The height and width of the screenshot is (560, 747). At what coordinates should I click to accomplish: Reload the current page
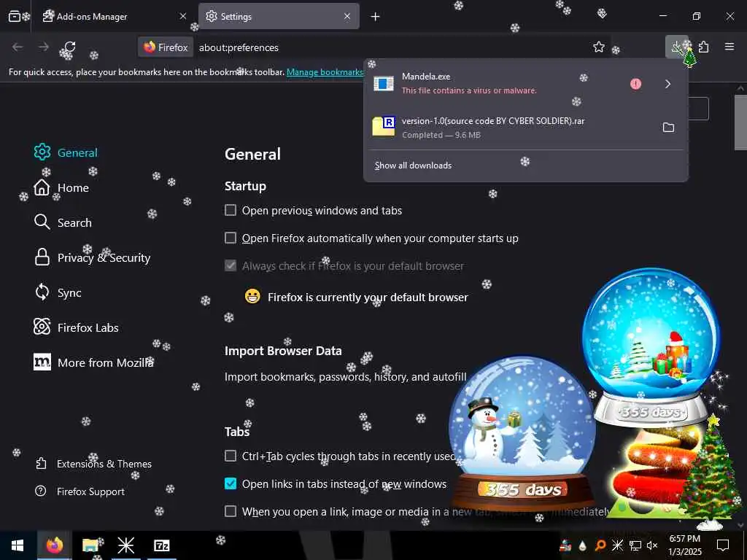coord(70,47)
